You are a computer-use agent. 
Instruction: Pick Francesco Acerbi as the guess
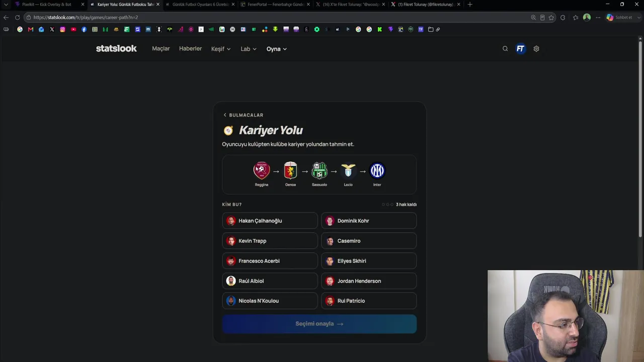(x=270, y=261)
